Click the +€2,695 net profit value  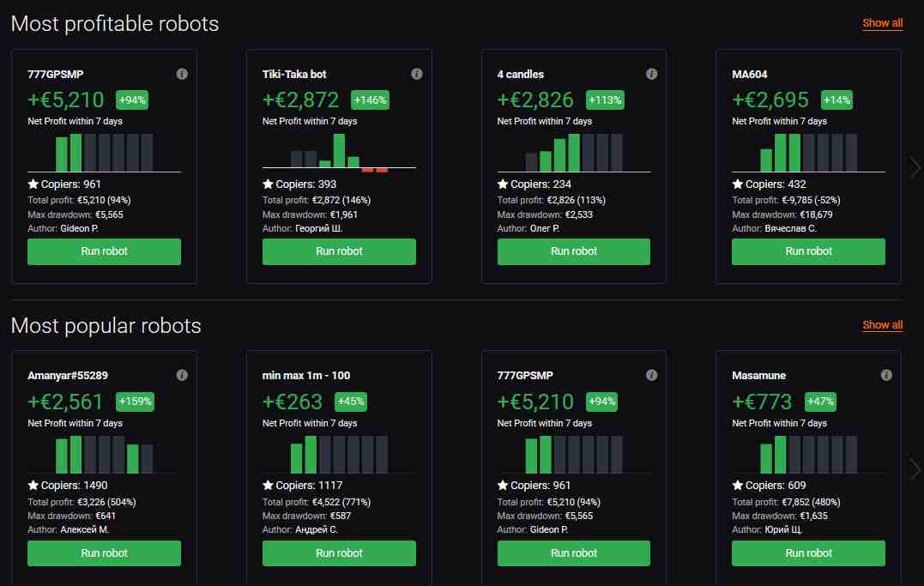(x=770, y=100)
